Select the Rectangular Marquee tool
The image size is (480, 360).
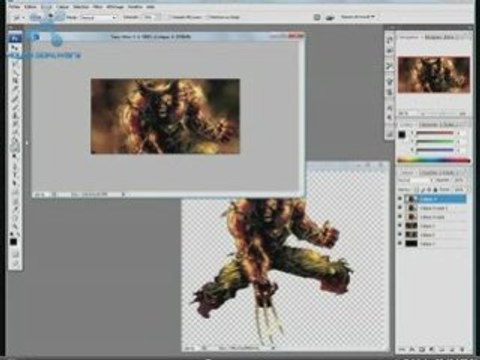click(x=15, y=56)
